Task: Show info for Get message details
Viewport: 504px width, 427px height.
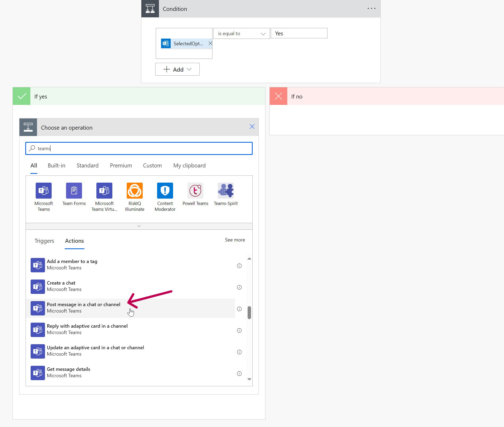Action: coord(239,373)
